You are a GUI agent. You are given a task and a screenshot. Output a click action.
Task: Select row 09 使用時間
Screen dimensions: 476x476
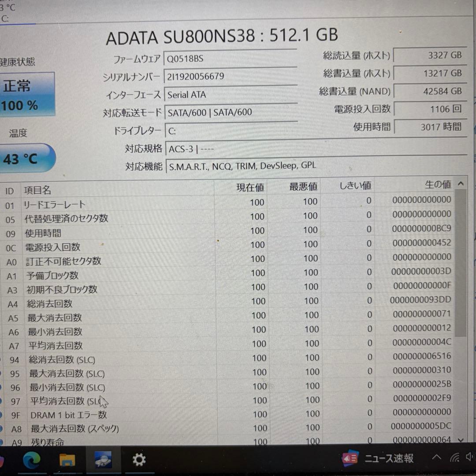[228, 231]
